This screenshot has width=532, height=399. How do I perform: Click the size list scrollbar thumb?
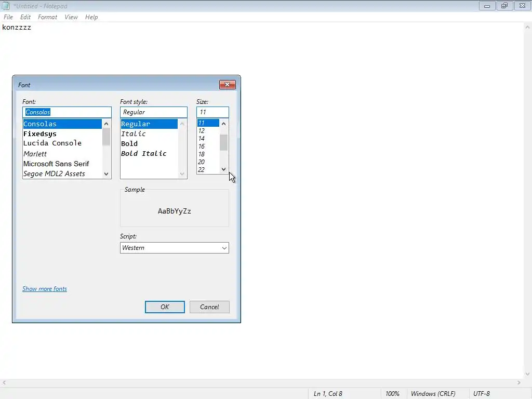click(x=223, y=142)
